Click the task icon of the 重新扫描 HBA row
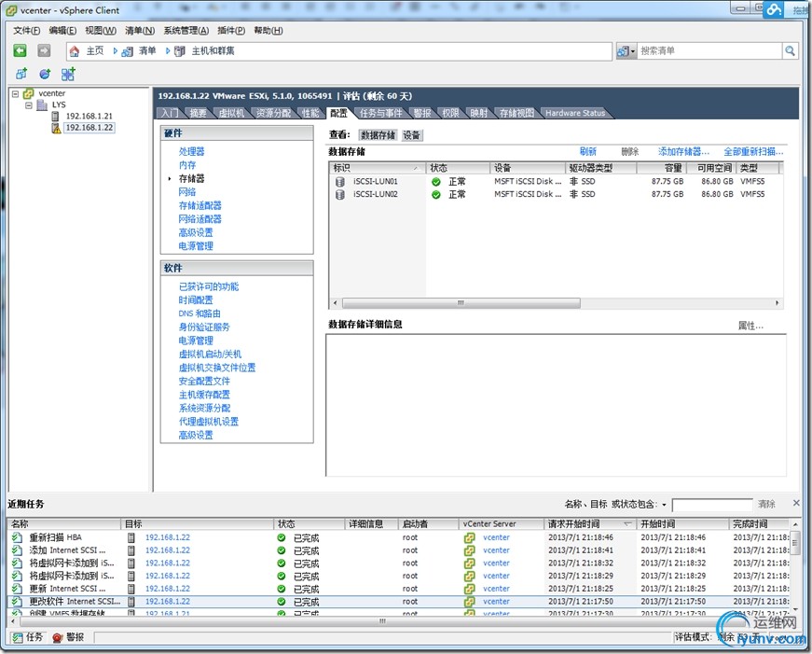 pyautogui.click(x=17, y=537)
